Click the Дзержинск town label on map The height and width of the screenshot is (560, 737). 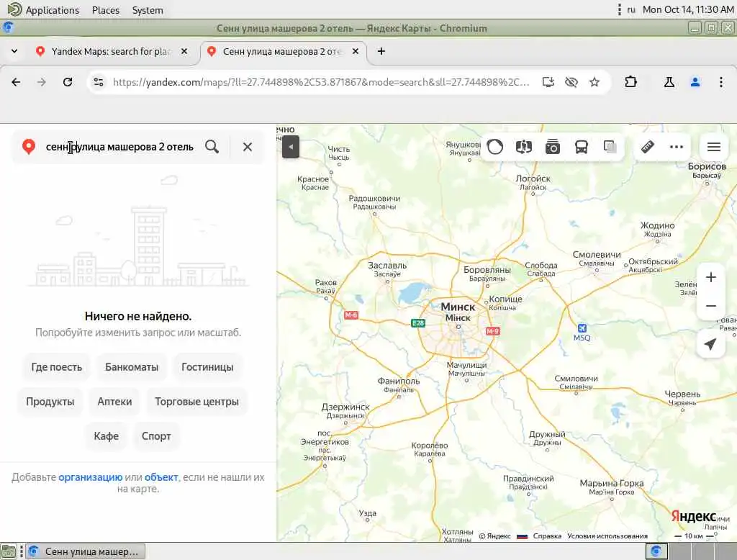pos(345,407)
